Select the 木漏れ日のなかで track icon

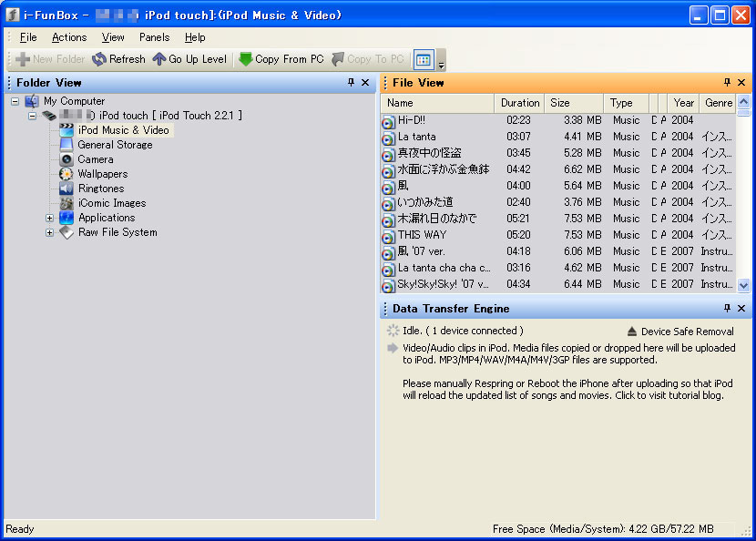click(388, 220)
